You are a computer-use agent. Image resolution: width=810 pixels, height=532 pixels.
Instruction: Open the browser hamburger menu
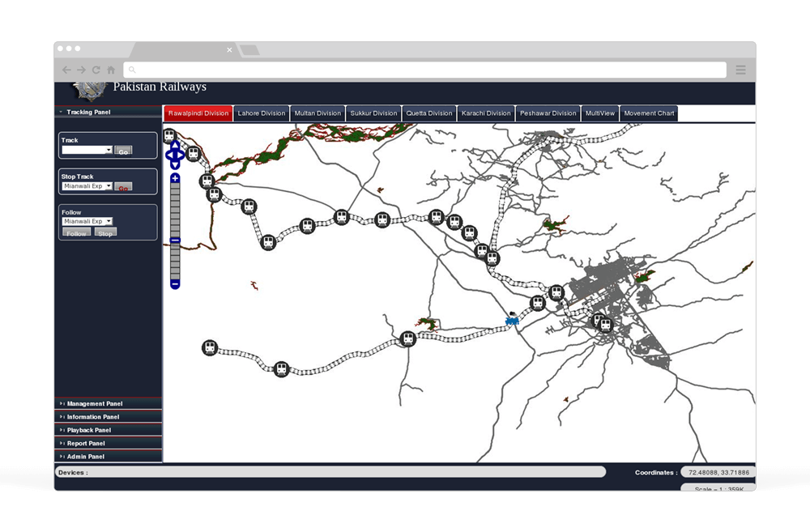[741, 70]
